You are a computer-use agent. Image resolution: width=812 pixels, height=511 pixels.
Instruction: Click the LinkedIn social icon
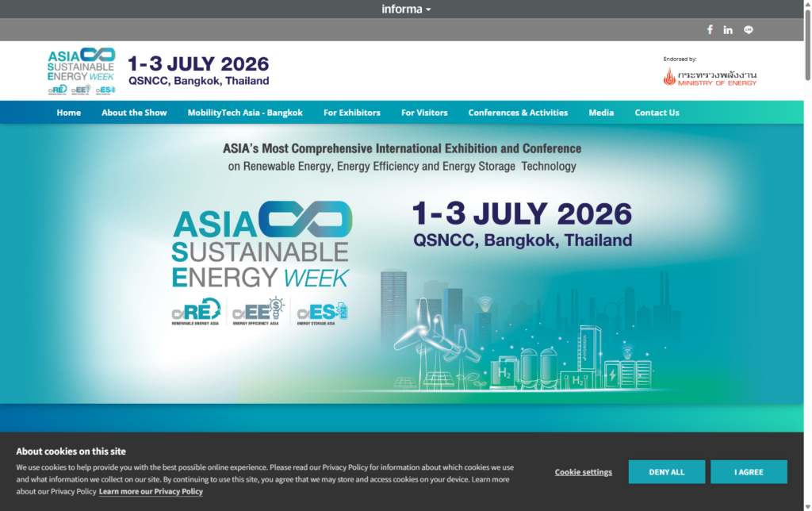[728, 29]
